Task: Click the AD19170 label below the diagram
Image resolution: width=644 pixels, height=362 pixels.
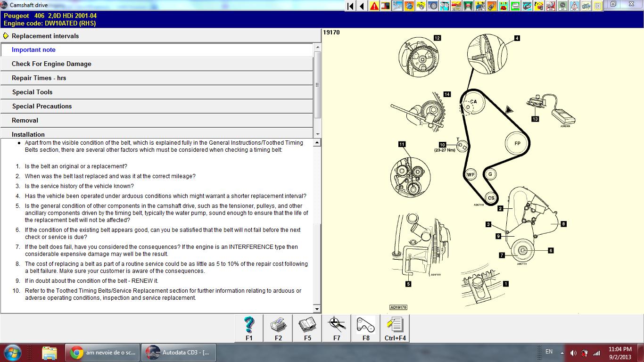Action: (398, 307)
